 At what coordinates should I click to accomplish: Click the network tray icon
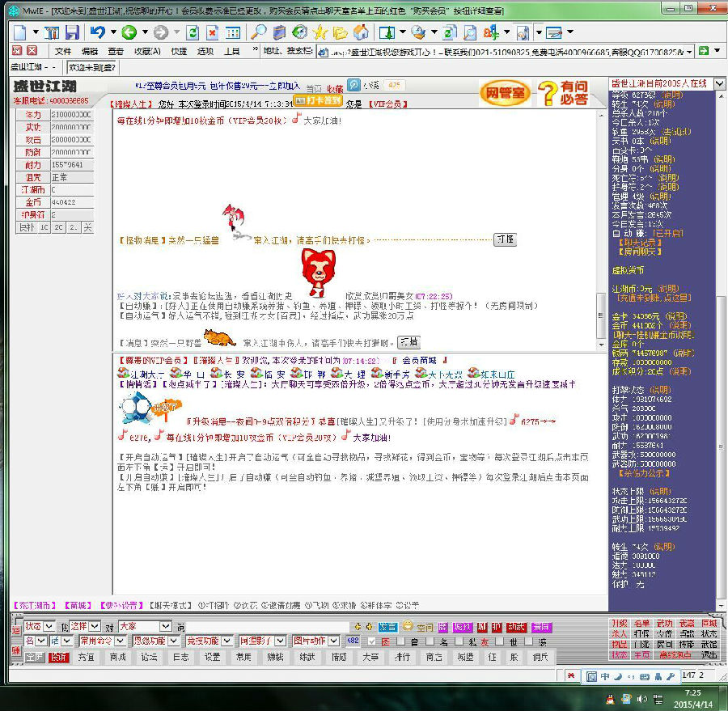[x=658, y=699]
